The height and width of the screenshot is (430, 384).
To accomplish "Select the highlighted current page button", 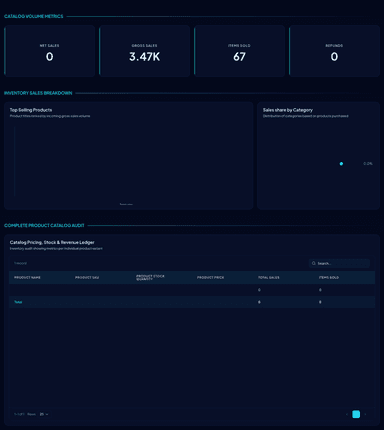I will (x=356, y=414).
